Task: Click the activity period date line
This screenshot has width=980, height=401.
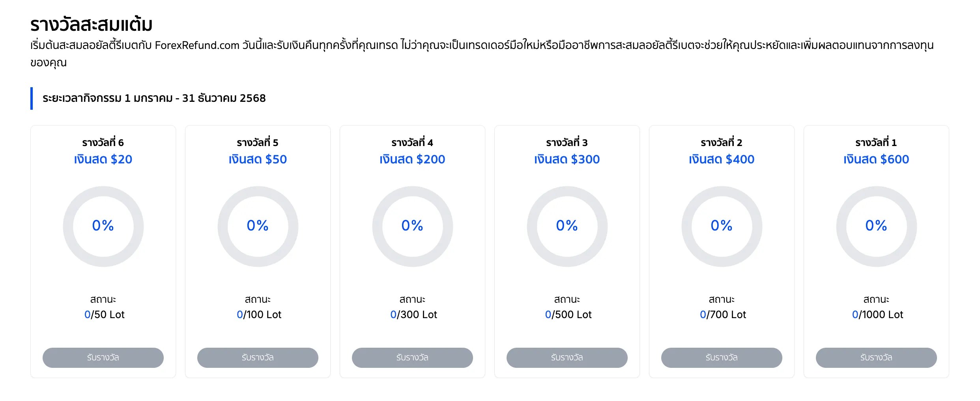Action: 154,98
